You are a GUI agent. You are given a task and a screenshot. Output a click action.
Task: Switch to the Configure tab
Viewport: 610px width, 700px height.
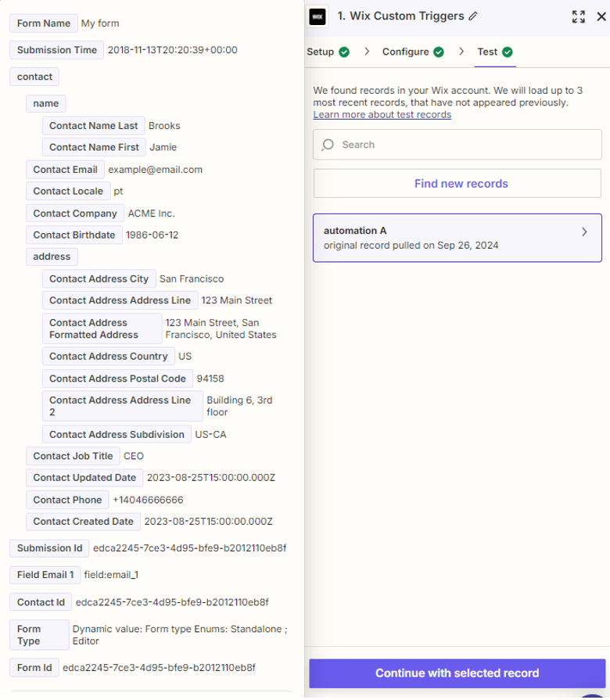coord(405,52)
